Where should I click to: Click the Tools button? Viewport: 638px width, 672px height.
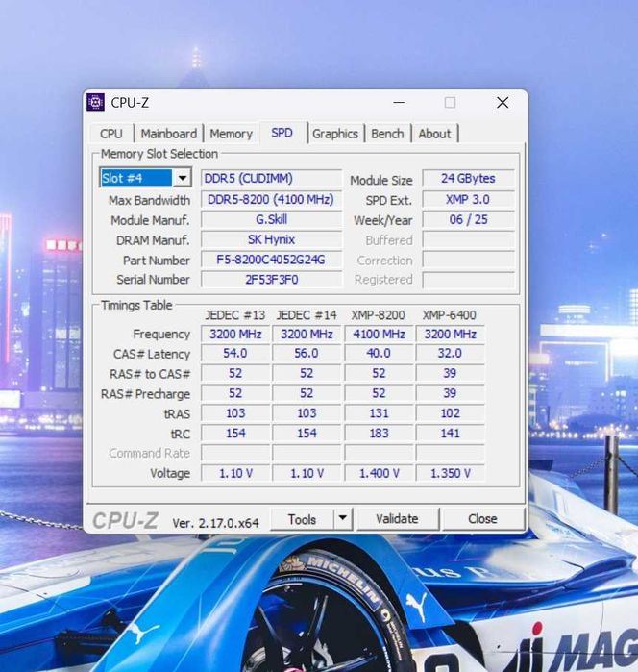tap(302, 519)
